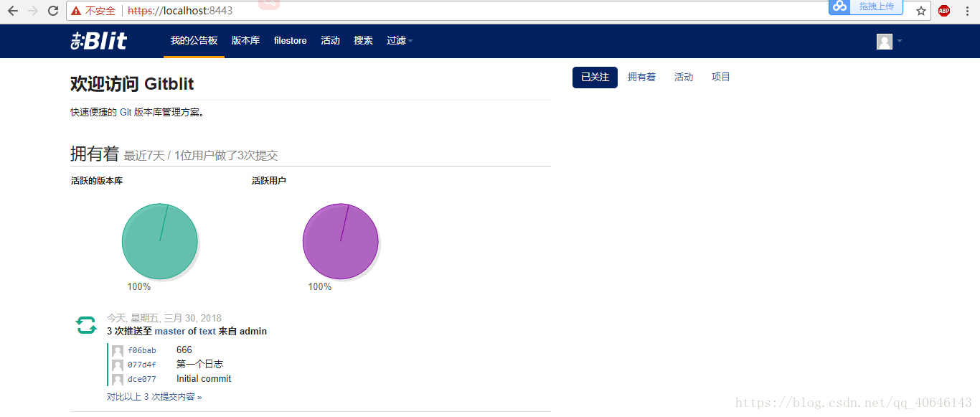Click the insecure warning triangle icon

[x=76, y=11]
